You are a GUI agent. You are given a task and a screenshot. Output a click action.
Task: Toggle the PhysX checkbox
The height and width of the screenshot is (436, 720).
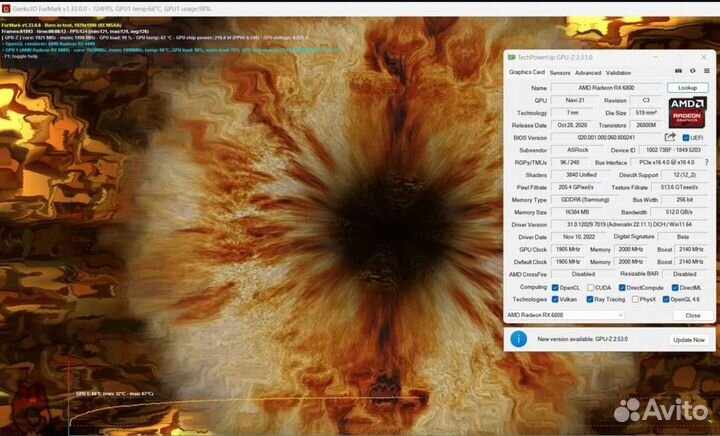click(634, 299)
